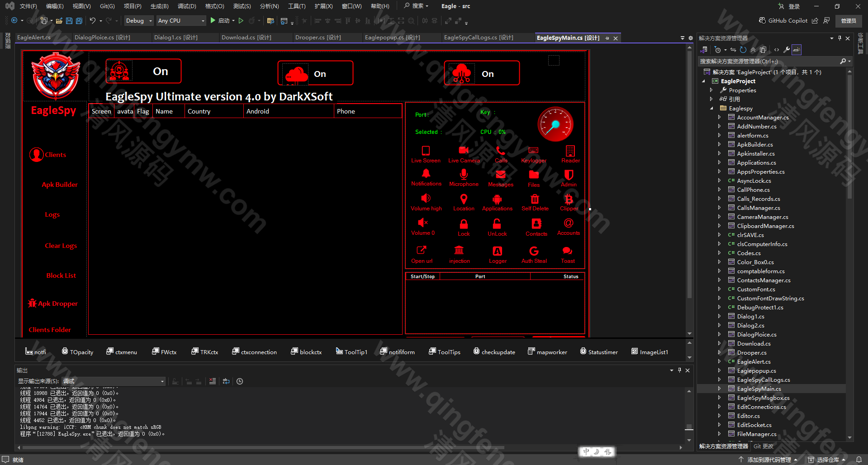Select the Apk Builder button on the form
Viewport: 868px width, 465px height.
pos(60,185)
